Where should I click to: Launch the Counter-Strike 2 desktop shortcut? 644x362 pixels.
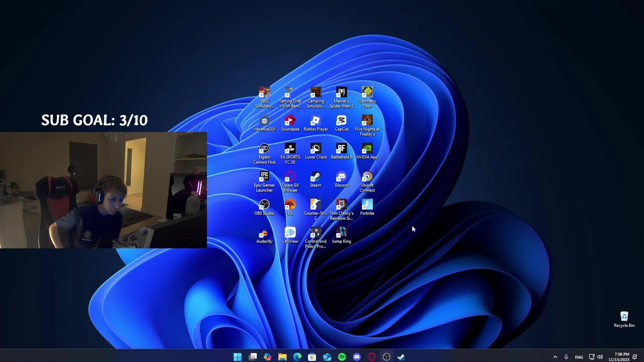pyautogui.click(x=315, y=210)
